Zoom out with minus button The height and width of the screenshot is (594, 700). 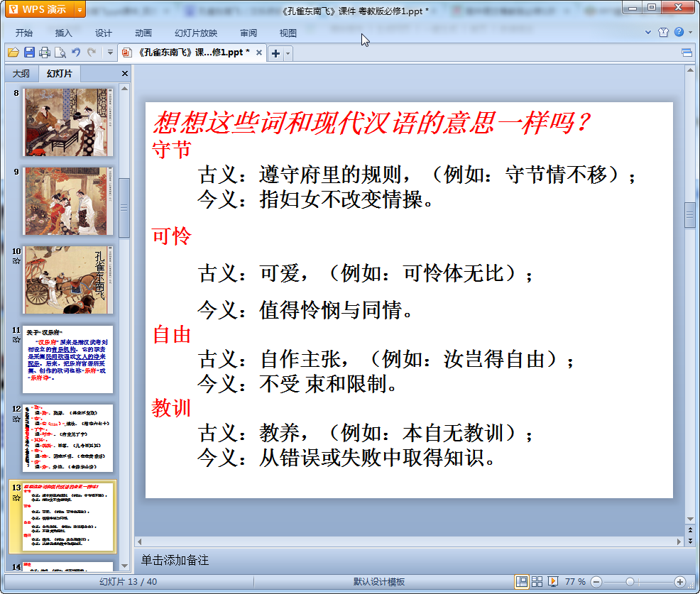click(596, 582)
